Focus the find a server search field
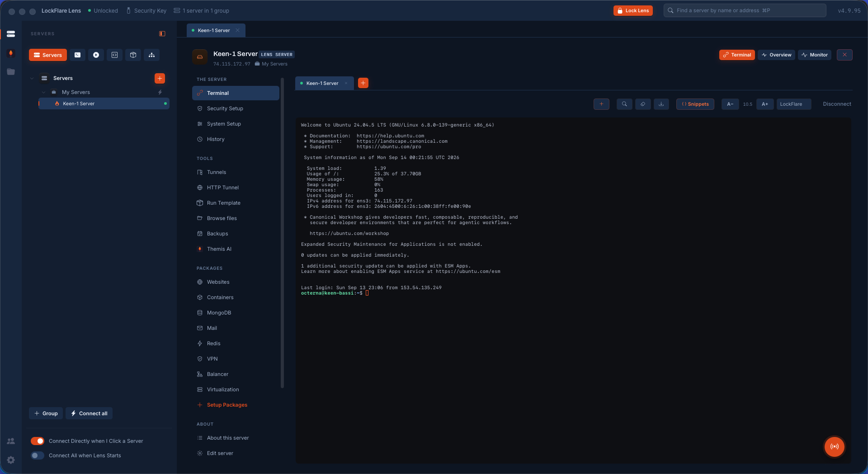This screenshot has height=474, width=868. (x=745, y=11)
